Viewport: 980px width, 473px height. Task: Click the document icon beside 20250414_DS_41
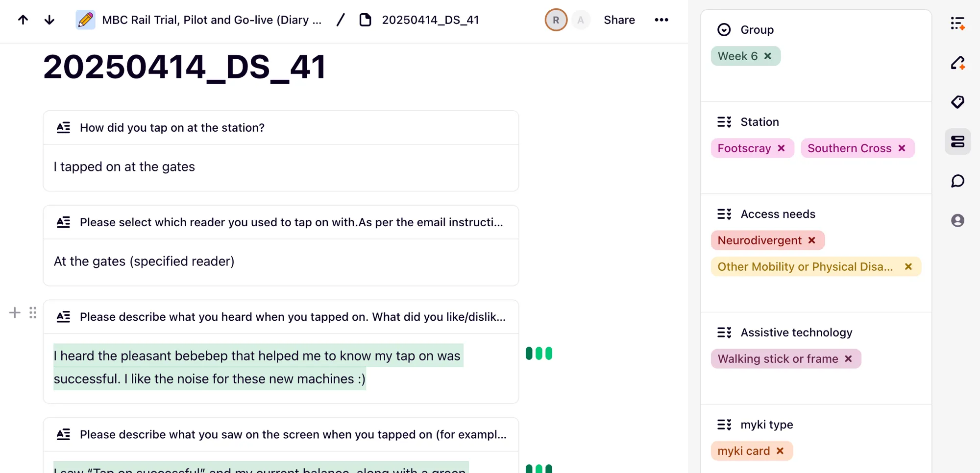[365, 20]
